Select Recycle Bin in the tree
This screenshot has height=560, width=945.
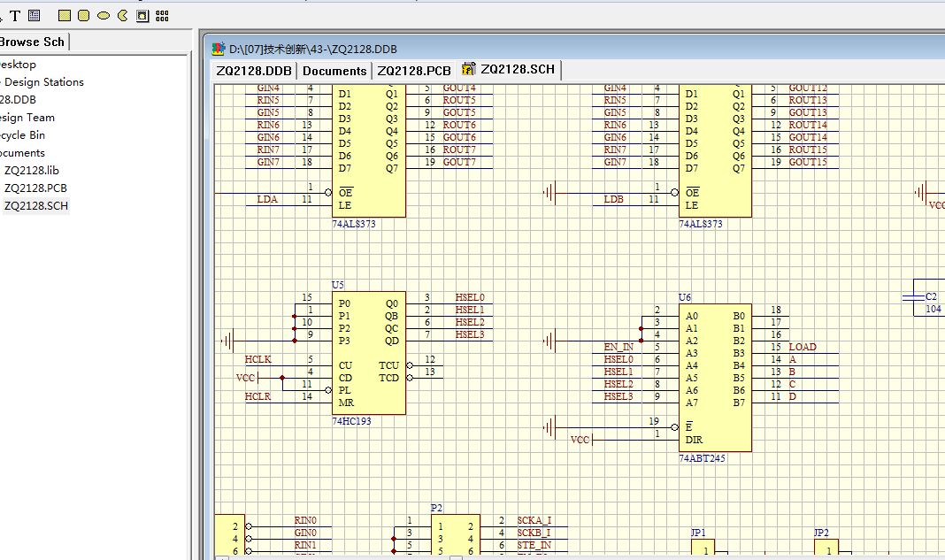pyautogui.click(x=22, y=135)
